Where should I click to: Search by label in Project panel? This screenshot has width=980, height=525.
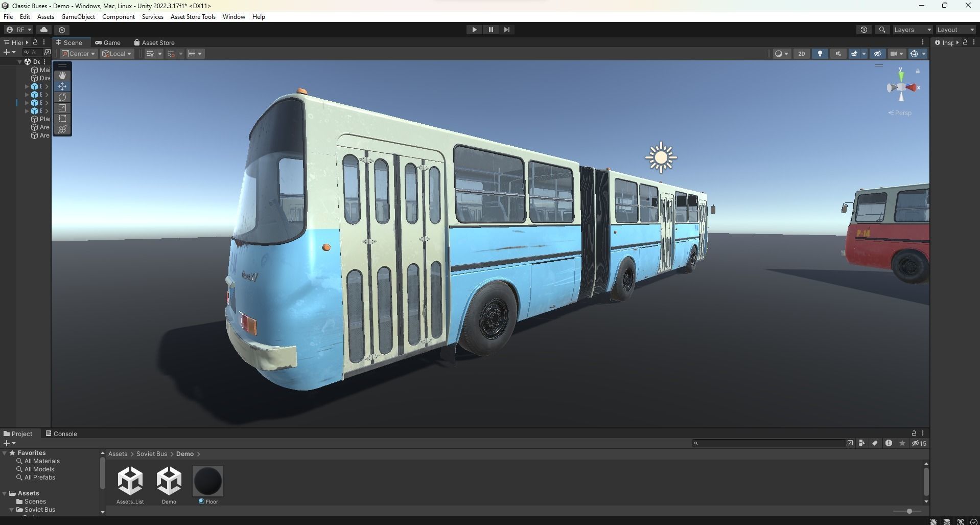[875, 443]
